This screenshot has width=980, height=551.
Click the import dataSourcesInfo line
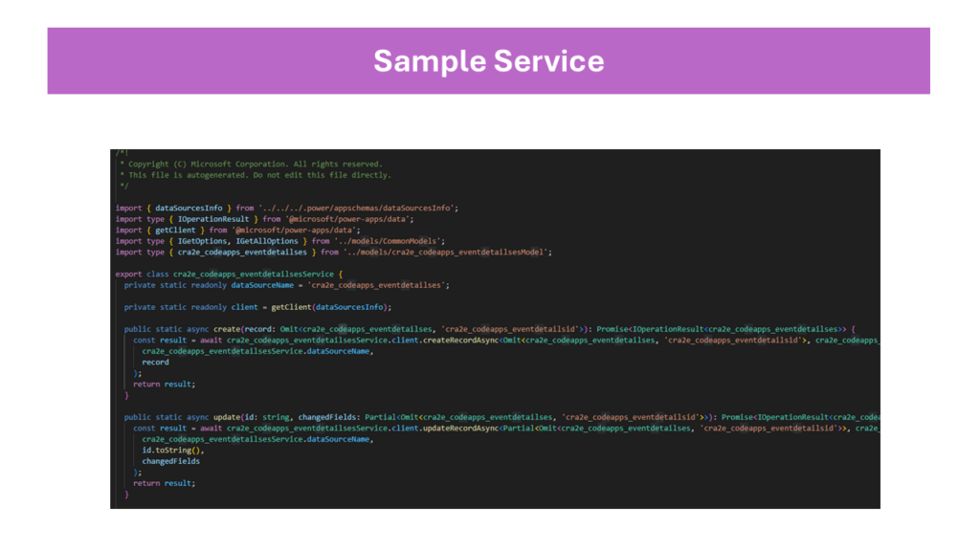[287, 208]
